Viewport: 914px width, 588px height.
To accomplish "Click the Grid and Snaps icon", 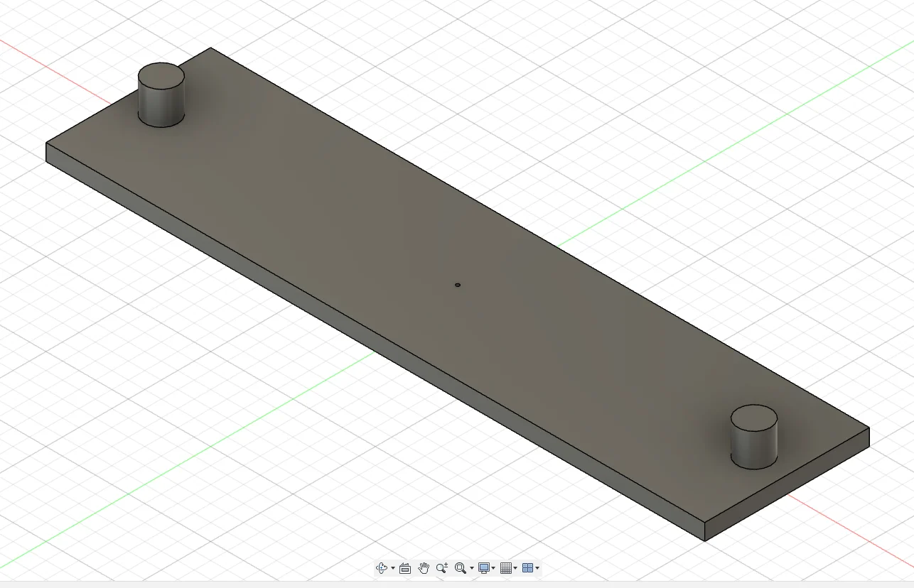I will point(506,568).
